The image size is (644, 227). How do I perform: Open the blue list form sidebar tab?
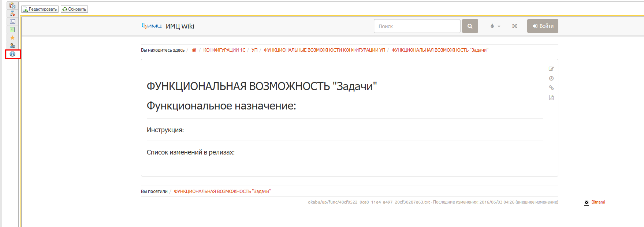(12, 22)
